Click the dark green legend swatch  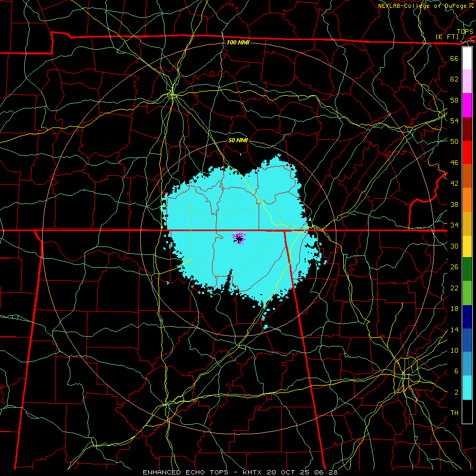(x=467, y=269)
